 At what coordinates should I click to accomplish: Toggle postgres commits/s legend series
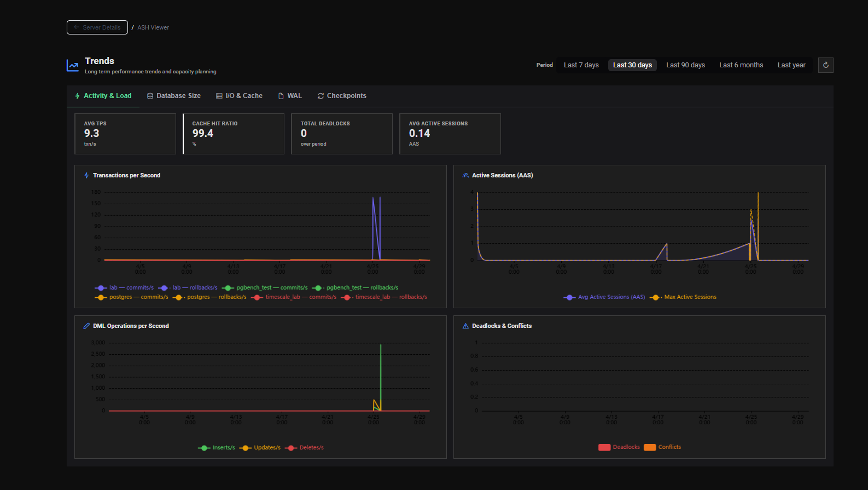click(131, 297)
